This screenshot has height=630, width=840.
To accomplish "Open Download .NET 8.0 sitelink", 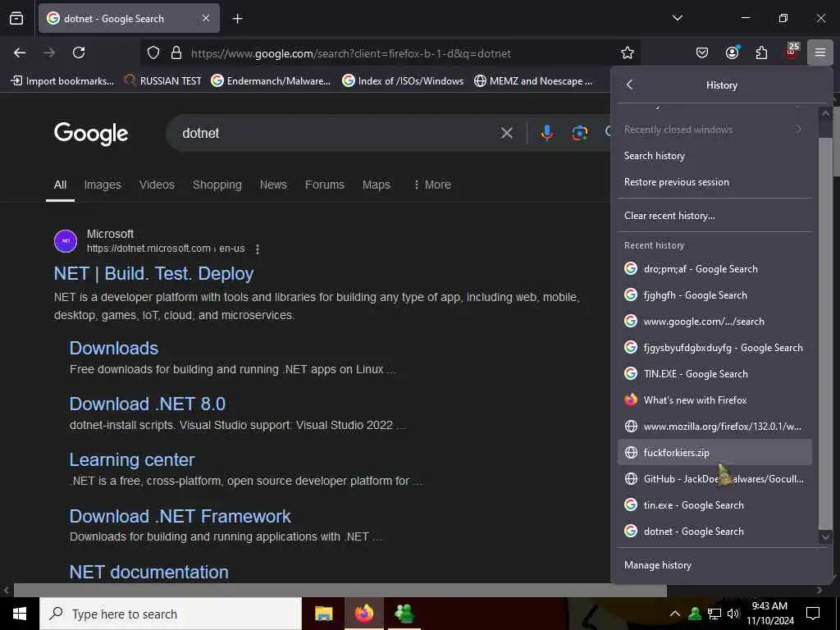I will tap(148, 404).
